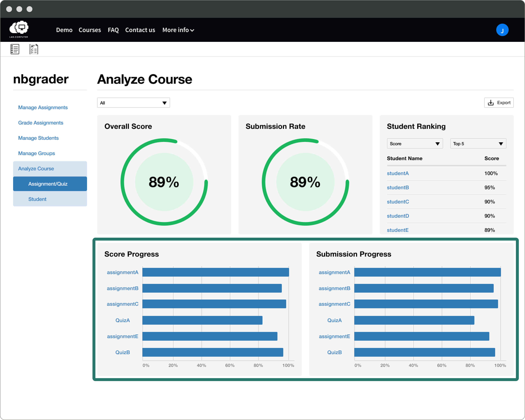
Task: Click the Score column header
Action: tap(491, 159)
